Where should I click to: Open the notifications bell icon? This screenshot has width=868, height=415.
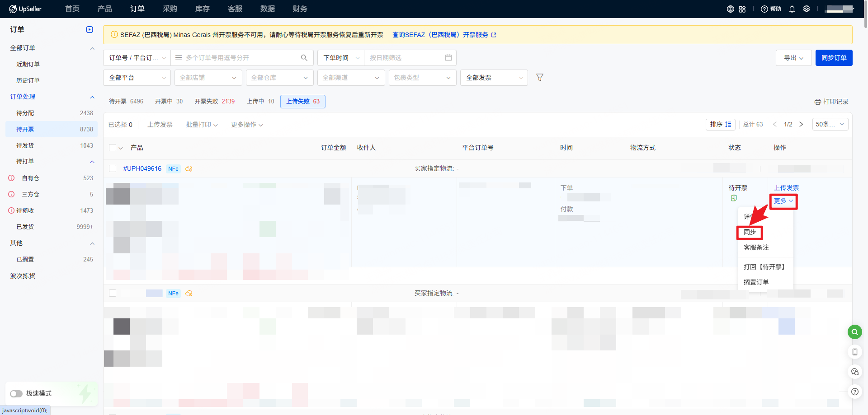point(792,9)
